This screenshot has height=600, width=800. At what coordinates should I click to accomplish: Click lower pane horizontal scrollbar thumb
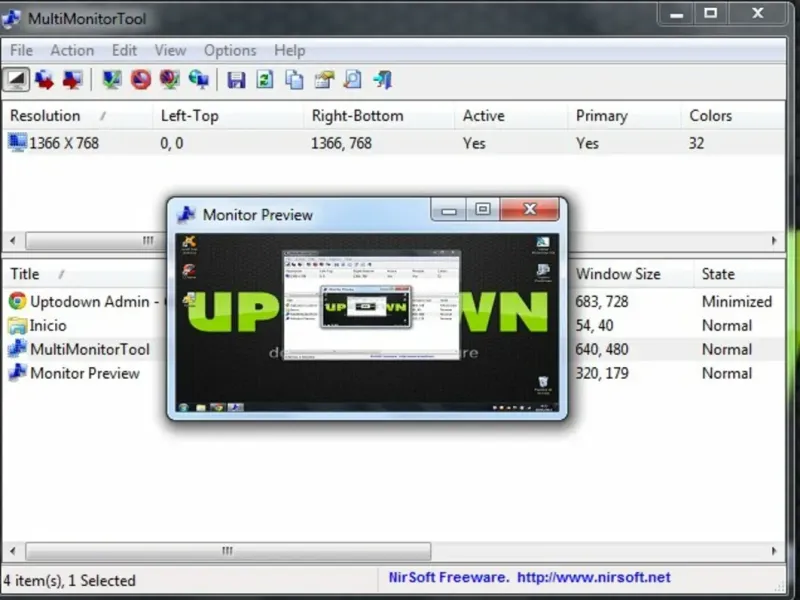click(x=228, y=551)
